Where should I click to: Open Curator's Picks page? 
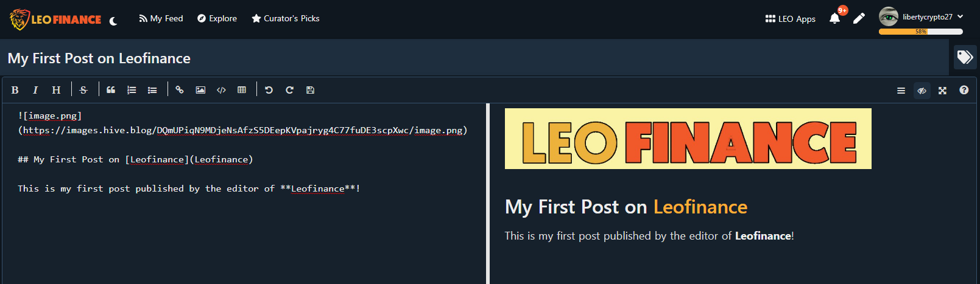286,18
